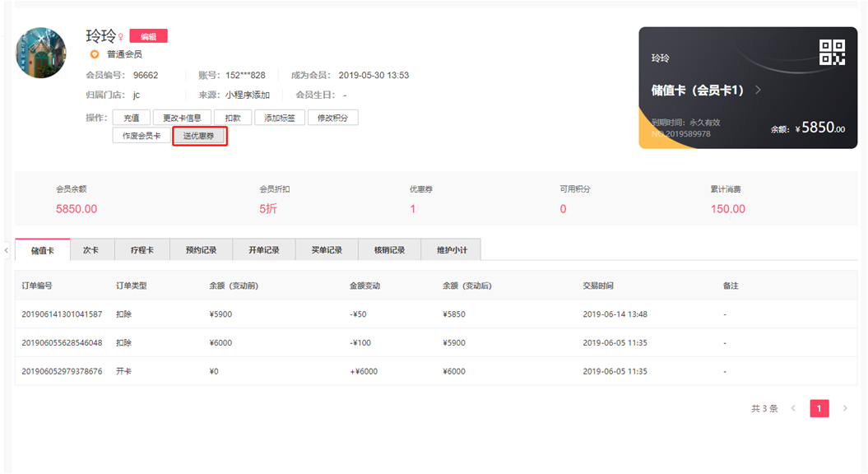The height and width of the screenshot is (474, 868).
Task: Click the 共 3 条 total count text
Action: pyautogui.click(x=764, y=409)
